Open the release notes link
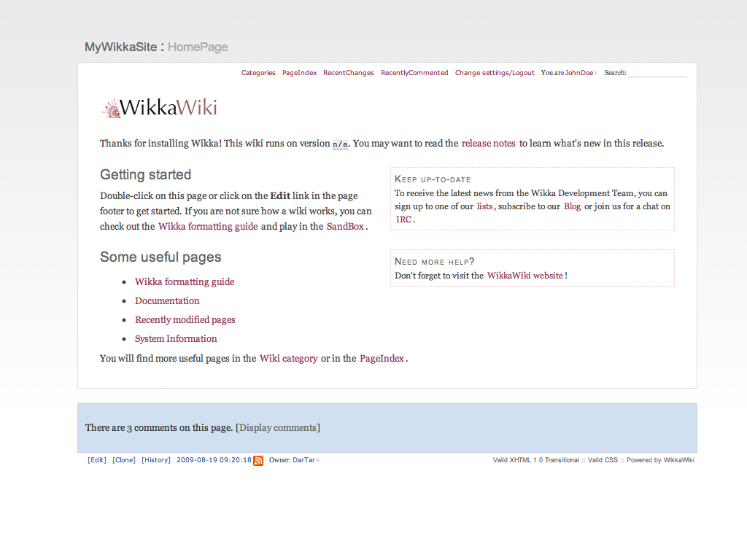 tap(488, 144)
